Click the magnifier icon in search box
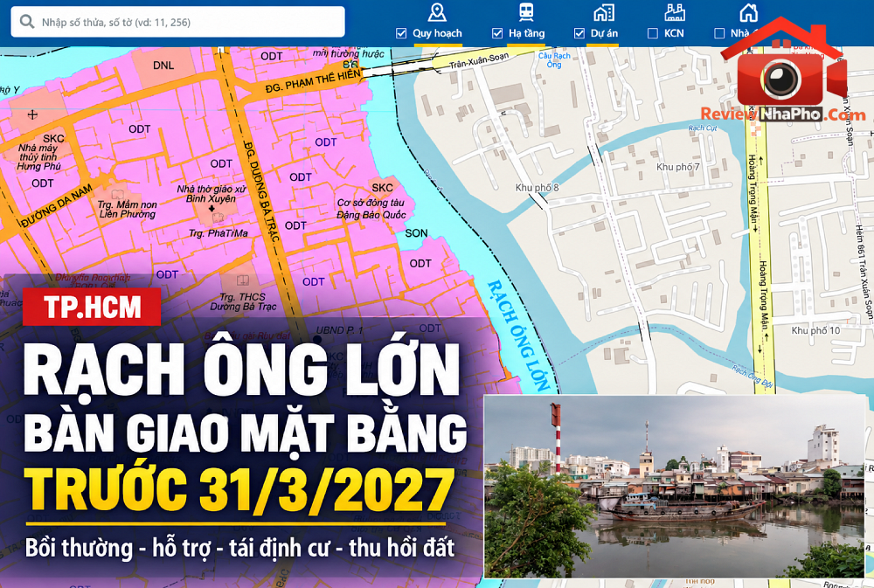This screenshot has height=588, width=874. [27, 22]
